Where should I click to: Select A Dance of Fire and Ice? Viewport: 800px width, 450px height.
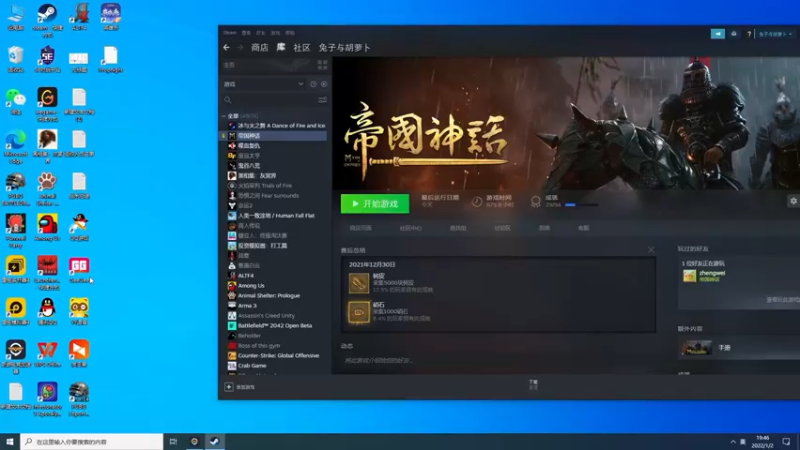point(276,126)
